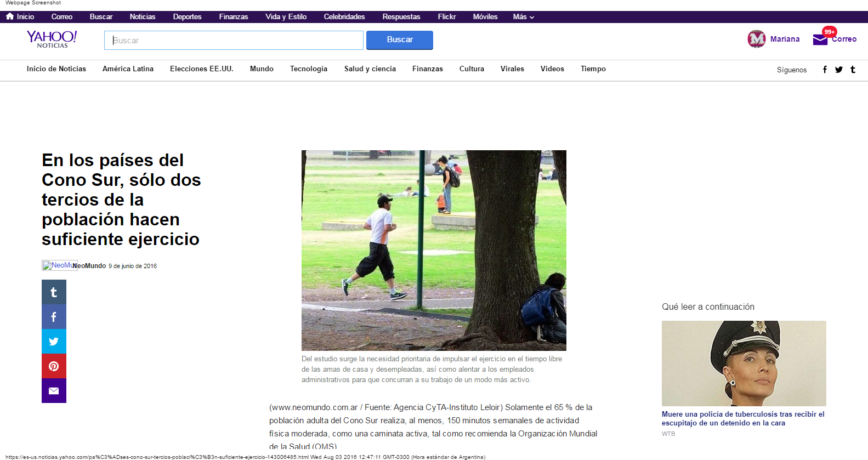Expand the Más dropdown in top bar

pos(523,17)
